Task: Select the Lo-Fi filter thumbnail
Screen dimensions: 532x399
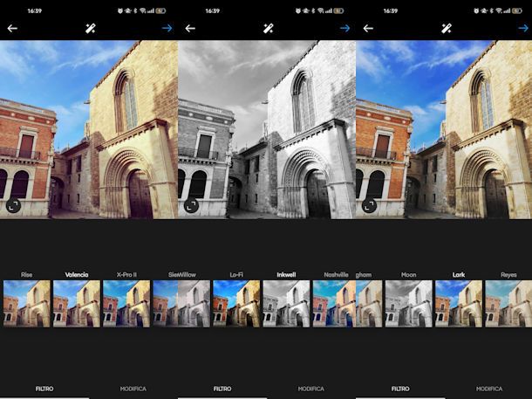Action: click(x=236, y=304)
